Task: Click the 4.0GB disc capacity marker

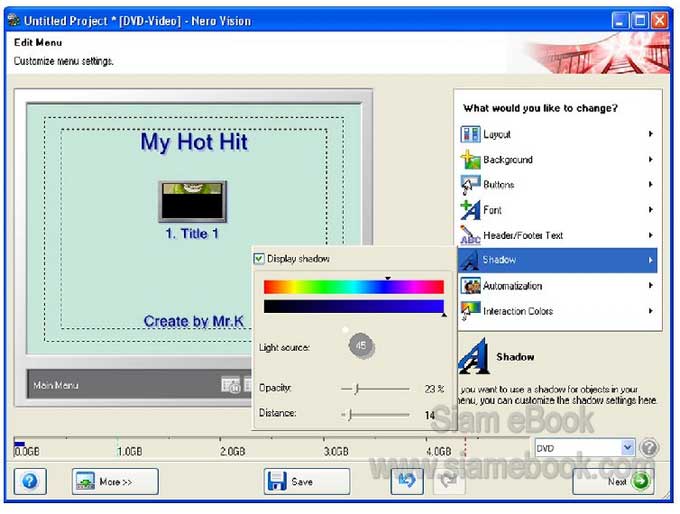Action: click(438, 452)
